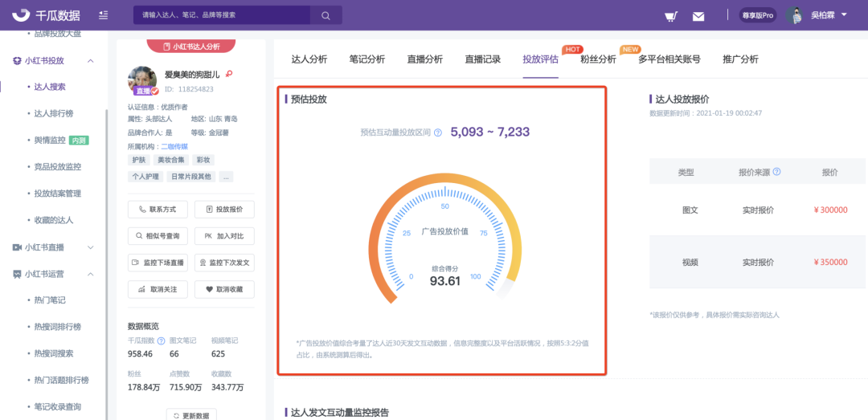Click the 小红书直播 camera icon

[17, 247]
